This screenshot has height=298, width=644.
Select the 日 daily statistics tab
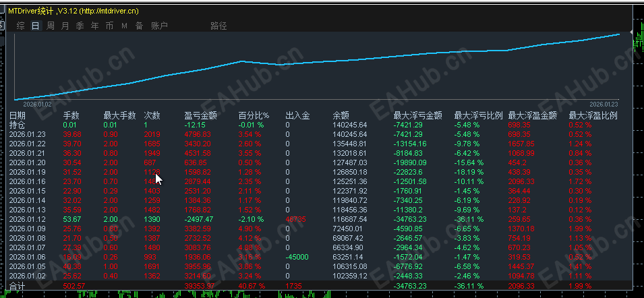pos(36,26)
